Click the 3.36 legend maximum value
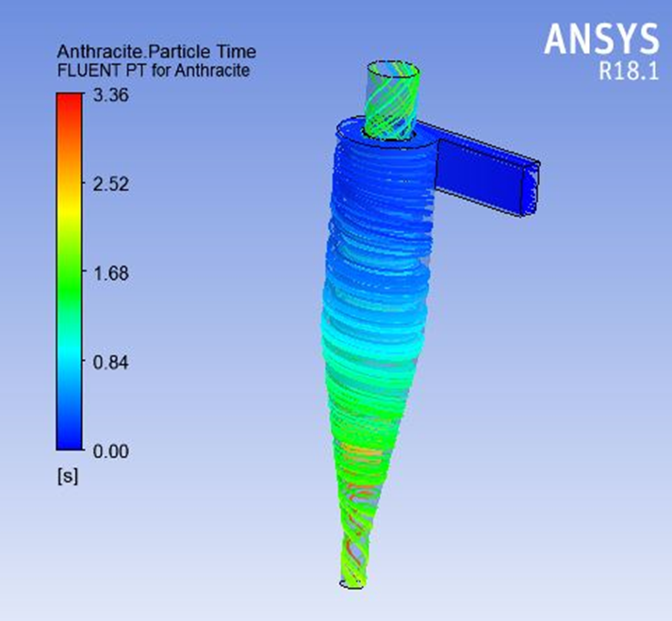The image size is (672, 621). pyautogui.click(x=110, y=95)
